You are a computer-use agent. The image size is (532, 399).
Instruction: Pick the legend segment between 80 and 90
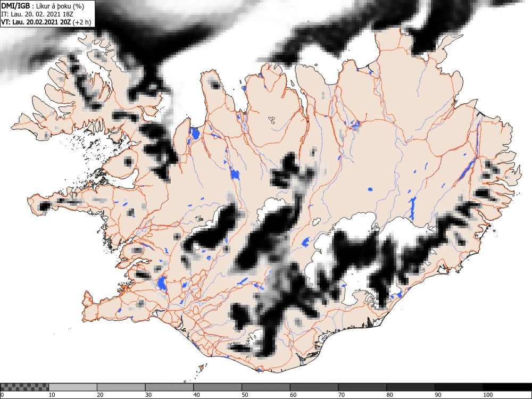[x=410, y=387]
